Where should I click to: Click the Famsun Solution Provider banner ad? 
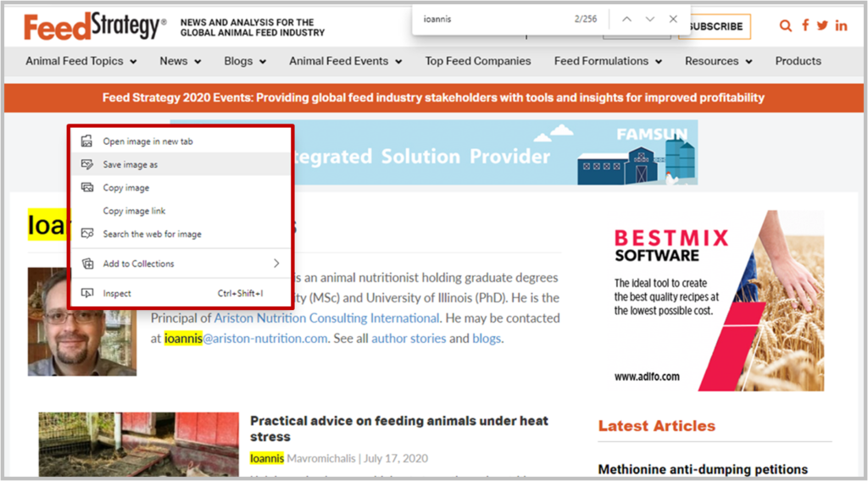tap(433, 152)
